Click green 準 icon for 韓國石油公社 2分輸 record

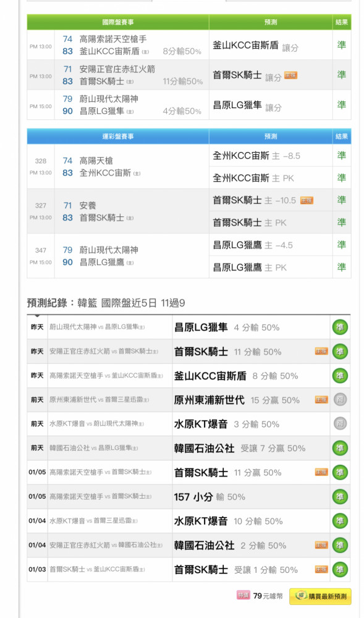pos(340,545)
